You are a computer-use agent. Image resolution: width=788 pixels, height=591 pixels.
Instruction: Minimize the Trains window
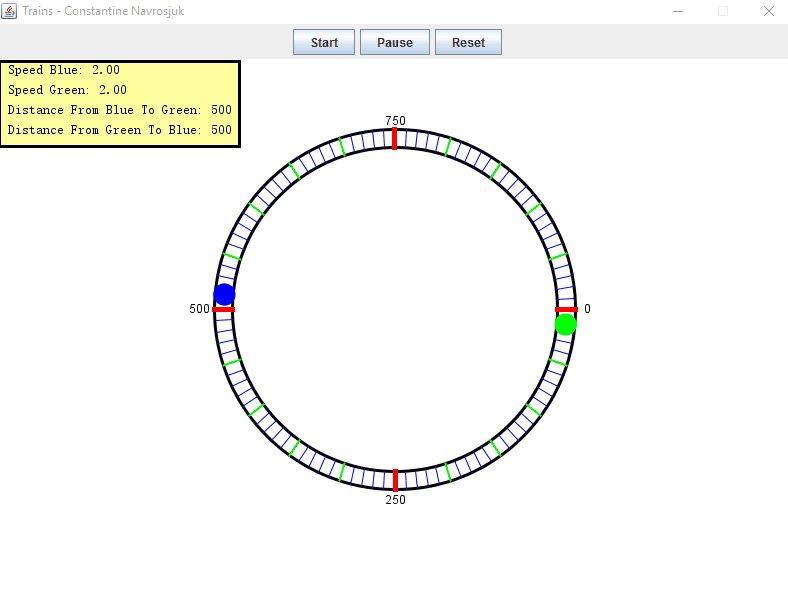tap(678, 11)
